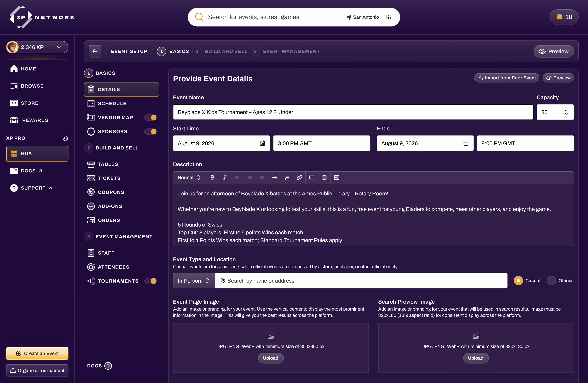Open the 8:00 PM GMT end time field
Viewport: 588px width, 383px height.
(525, 143)
